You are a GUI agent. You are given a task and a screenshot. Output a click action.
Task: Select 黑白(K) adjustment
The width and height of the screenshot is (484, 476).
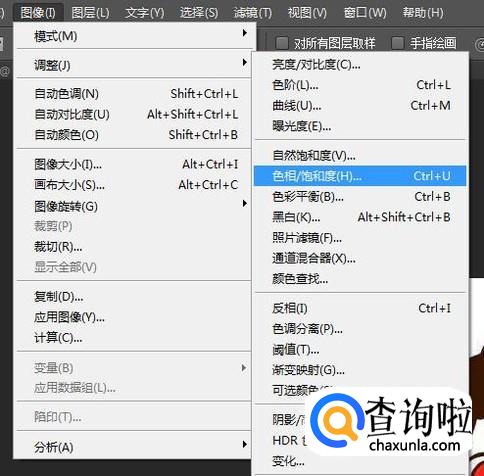coord(361,218)
